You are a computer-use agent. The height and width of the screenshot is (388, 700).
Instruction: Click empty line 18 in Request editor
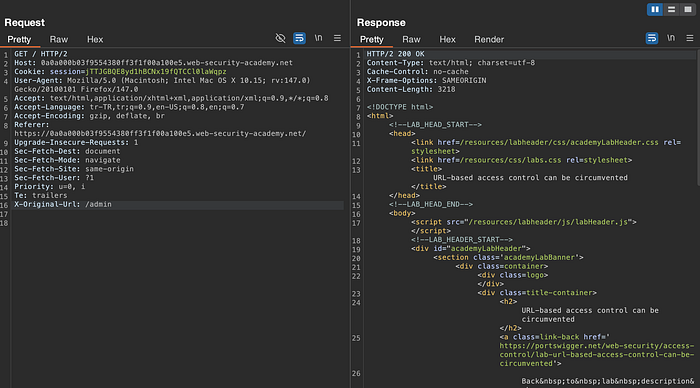pos(179,223)
